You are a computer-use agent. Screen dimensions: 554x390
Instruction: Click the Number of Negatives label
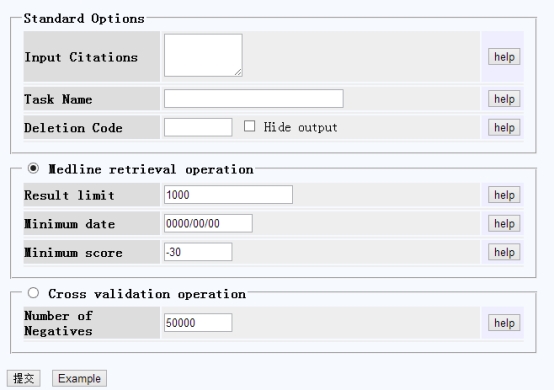(58, 323)
